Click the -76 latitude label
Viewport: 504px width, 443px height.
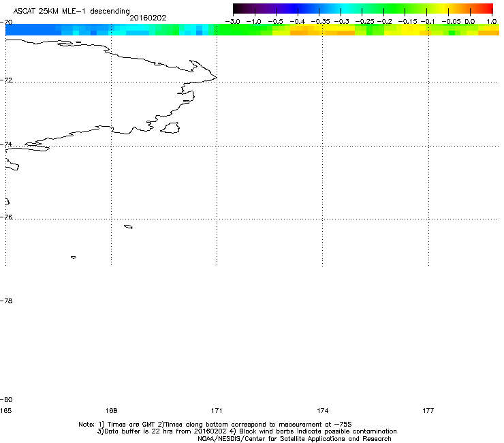click(6, 217)
